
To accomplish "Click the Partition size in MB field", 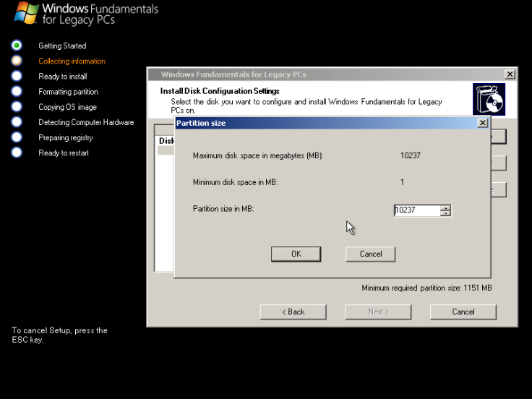I will (416, 210).
